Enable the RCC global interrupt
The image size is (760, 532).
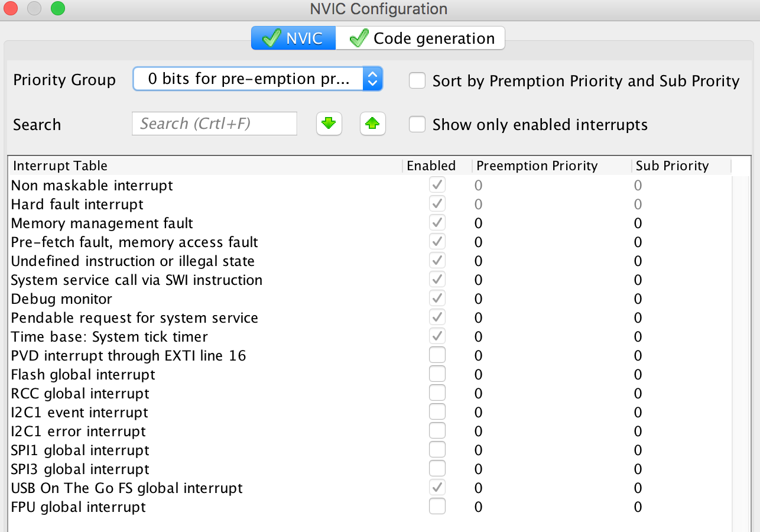(437, 393)
